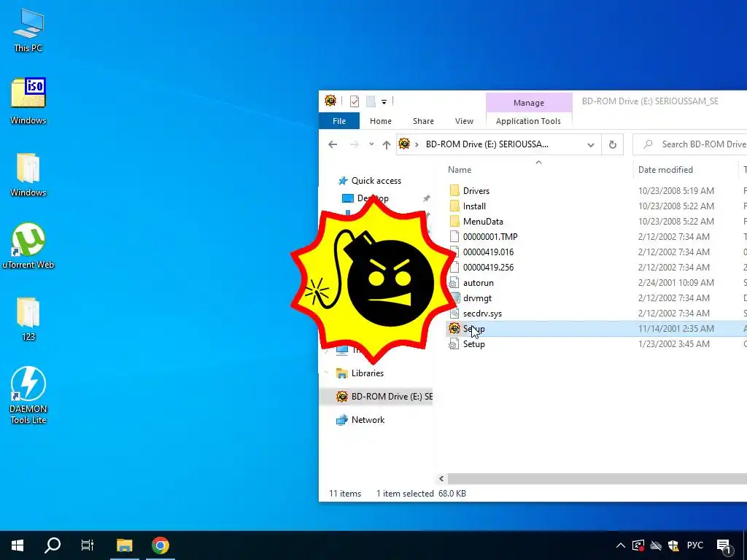Switch to the Share ribbon tab
747x560 pixels.
(x=423, y=121)
